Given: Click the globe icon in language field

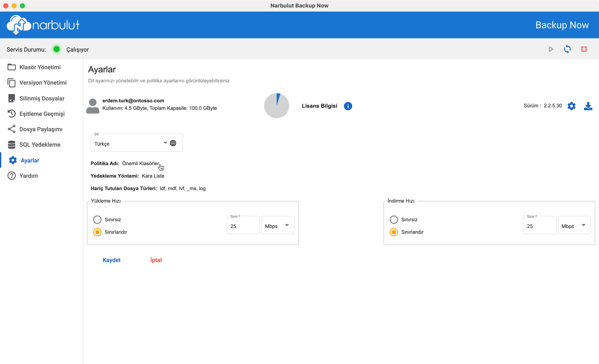Looking at the screenshot, I should tap(173, 143).
